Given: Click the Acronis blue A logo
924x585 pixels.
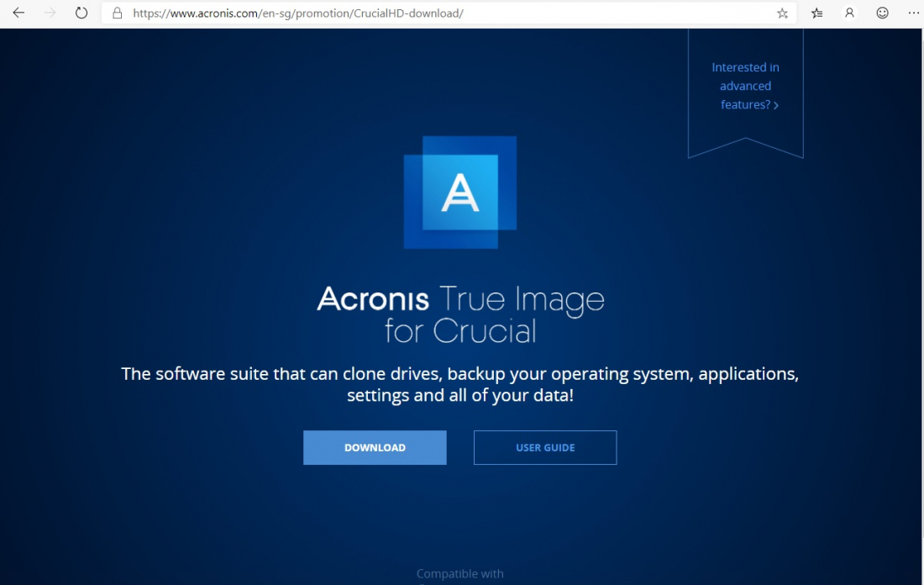Looking at the screenshot, I should click(x=460, y=192).
